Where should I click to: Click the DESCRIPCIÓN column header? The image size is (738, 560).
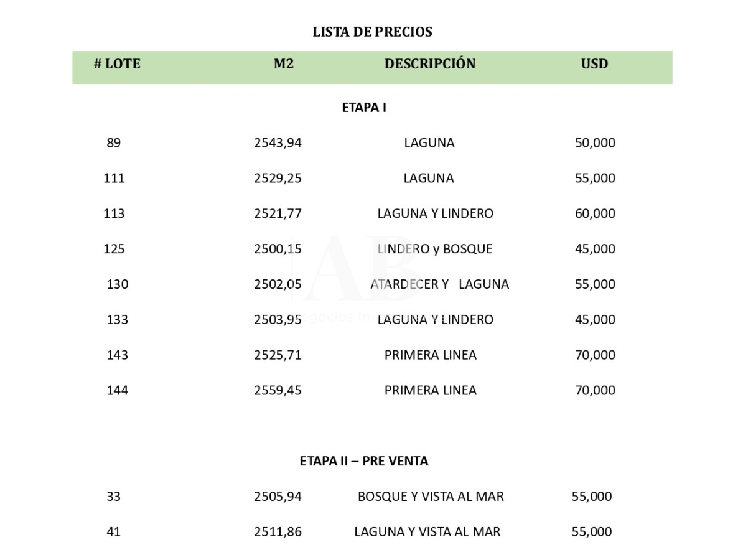click(x=429, y=64)
